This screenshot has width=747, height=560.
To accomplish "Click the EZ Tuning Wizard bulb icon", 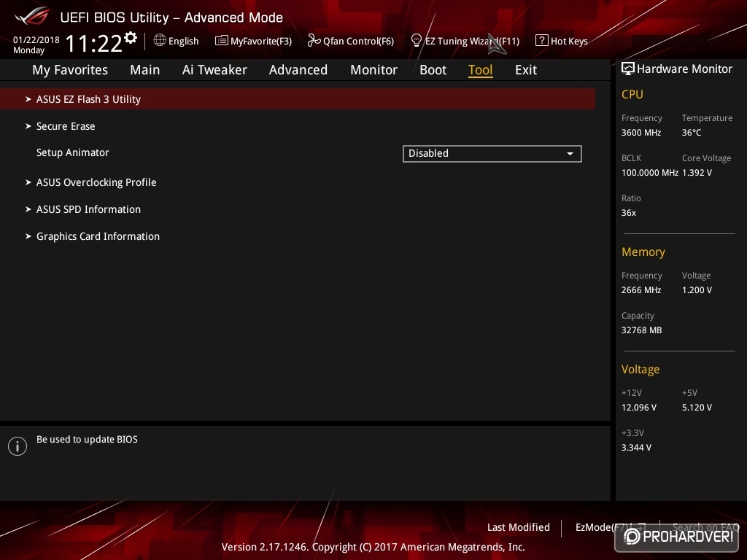I will pos(416,41).
